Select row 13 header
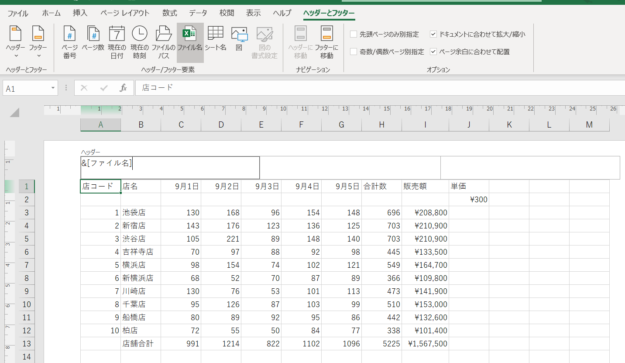 (x=26, y=343)
